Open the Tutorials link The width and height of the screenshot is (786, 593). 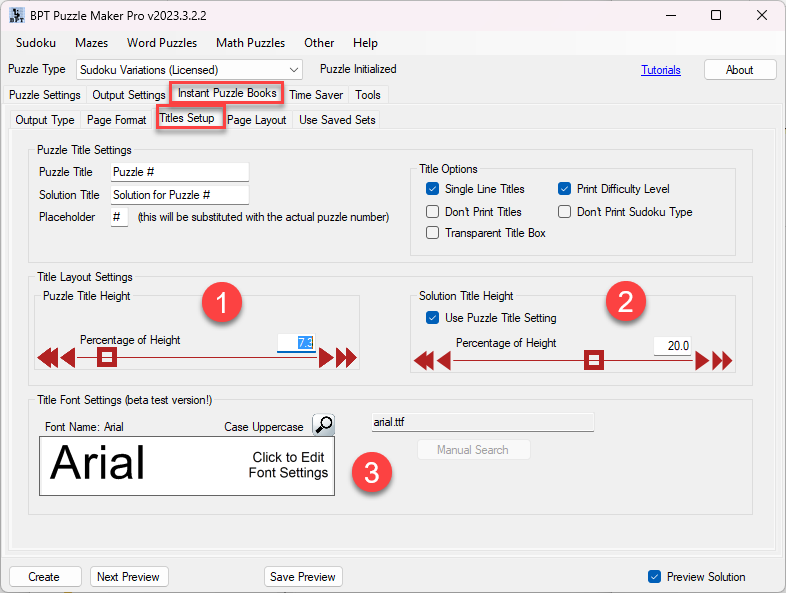[660, 70]
